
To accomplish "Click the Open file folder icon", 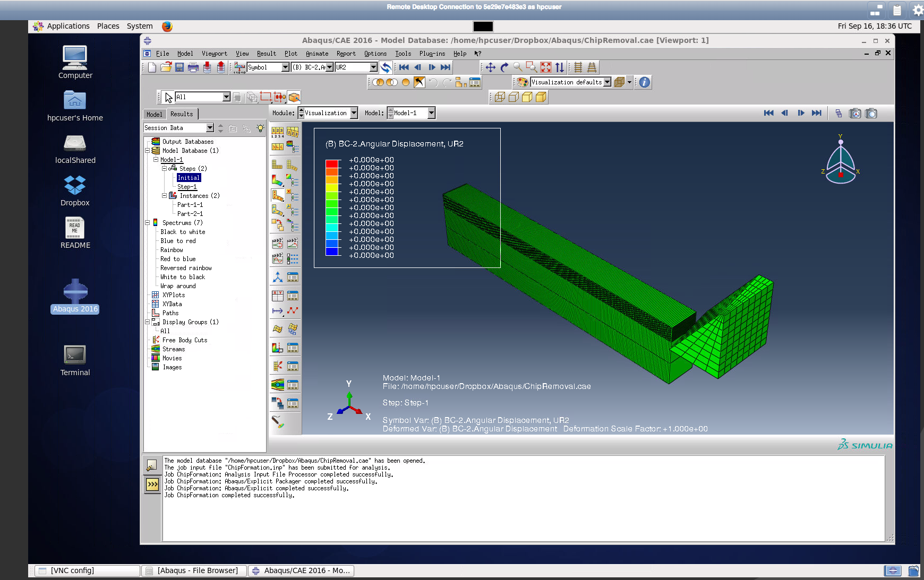I will (x=166, y=67).
